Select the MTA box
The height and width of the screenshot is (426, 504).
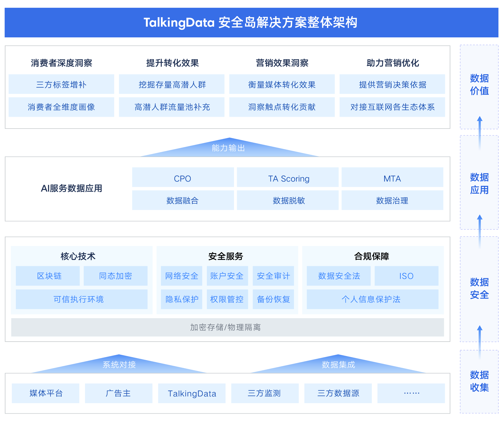pyautogui.click(x=392, y=177)
